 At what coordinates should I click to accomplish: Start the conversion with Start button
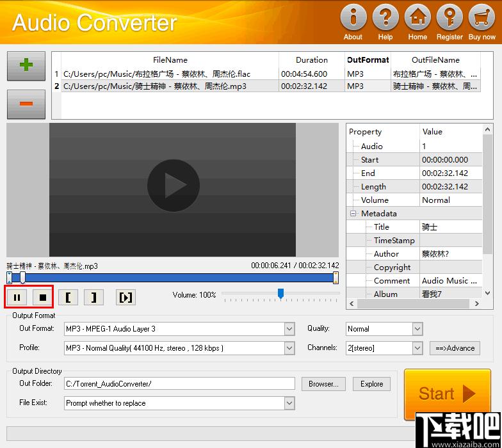coord(447,394)
